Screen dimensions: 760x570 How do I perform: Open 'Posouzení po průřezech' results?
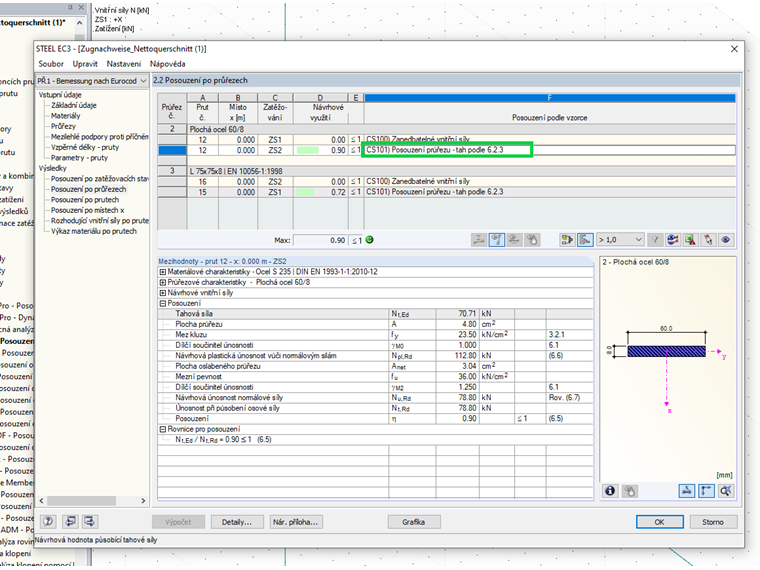click(88, 190)
